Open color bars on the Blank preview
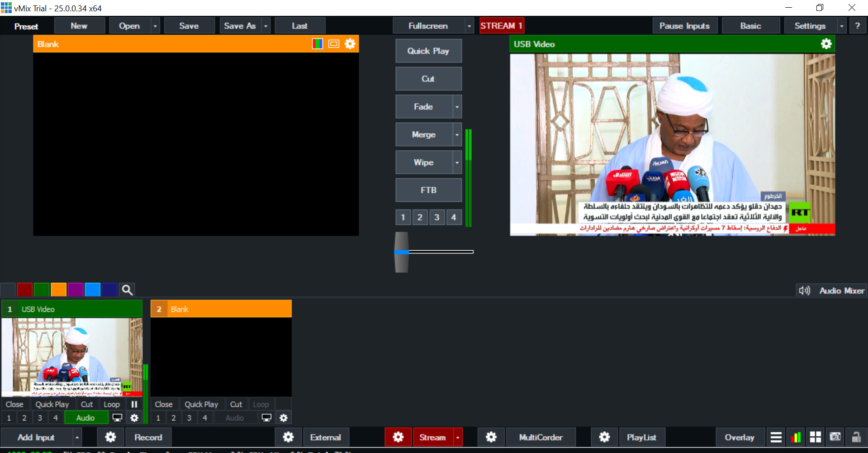 pos(318,43)
